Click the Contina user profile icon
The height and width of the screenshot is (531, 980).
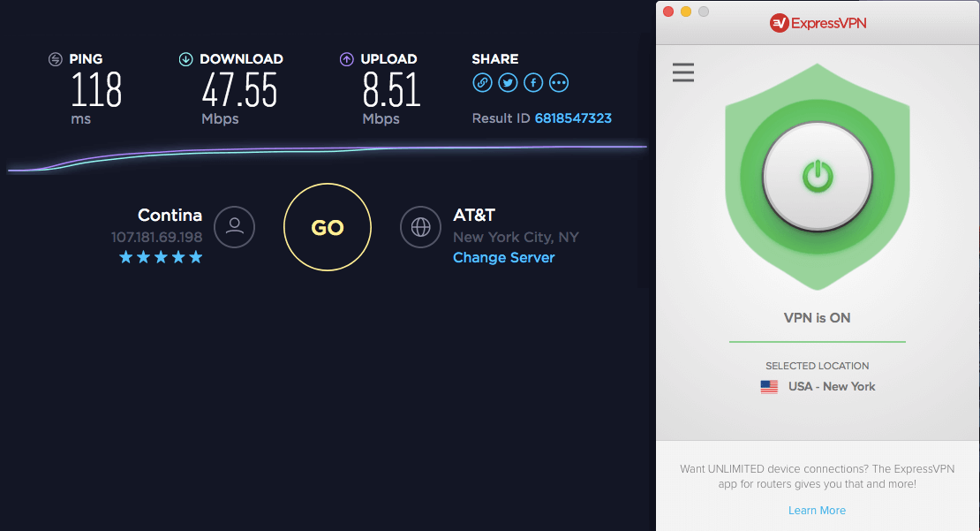click(x=234, y=227)
